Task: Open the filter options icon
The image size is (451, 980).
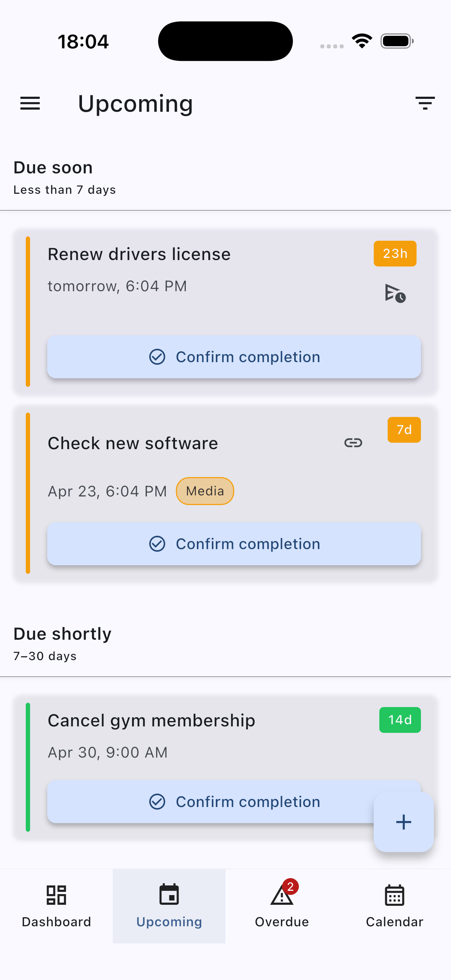Action: point(425,103)
